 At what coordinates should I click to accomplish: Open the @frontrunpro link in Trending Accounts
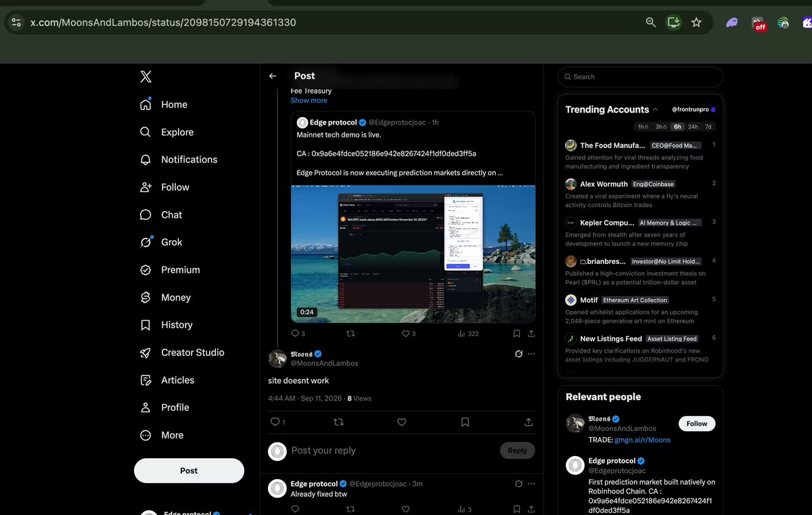[x=694, y=109]
